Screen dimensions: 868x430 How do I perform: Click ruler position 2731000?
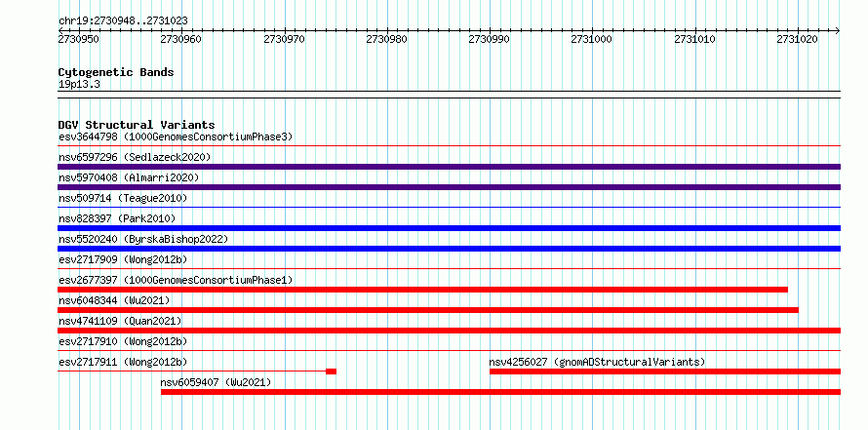click(592, 39)
